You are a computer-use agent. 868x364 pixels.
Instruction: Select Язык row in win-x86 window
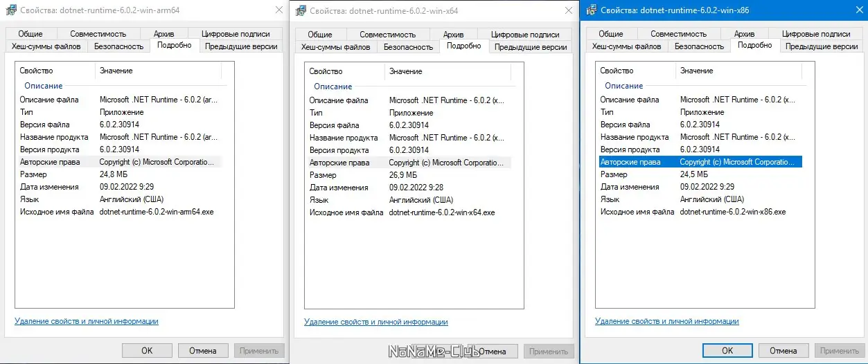click(x=699, y=199)
